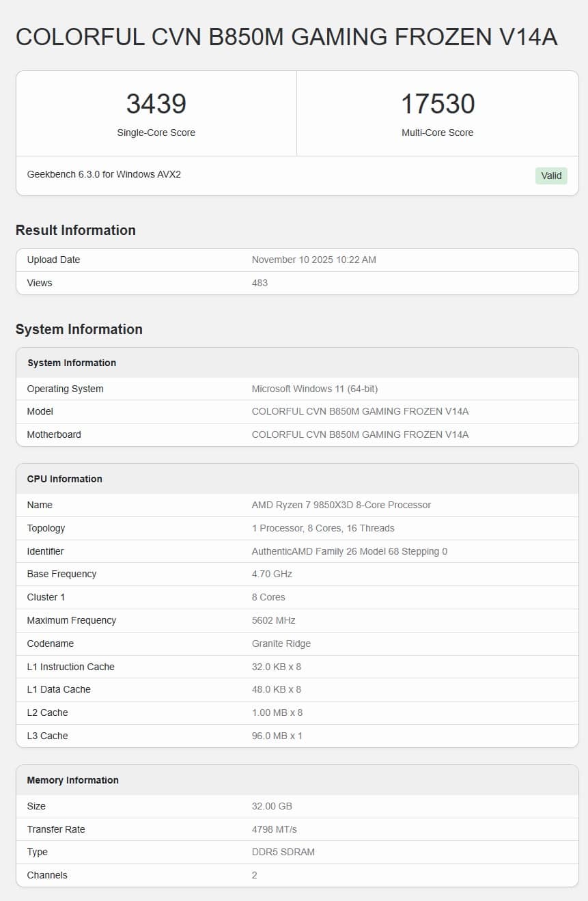This screenshot has width=588, height=901.
Task: Click the green Valid badge
Action: 550,176
